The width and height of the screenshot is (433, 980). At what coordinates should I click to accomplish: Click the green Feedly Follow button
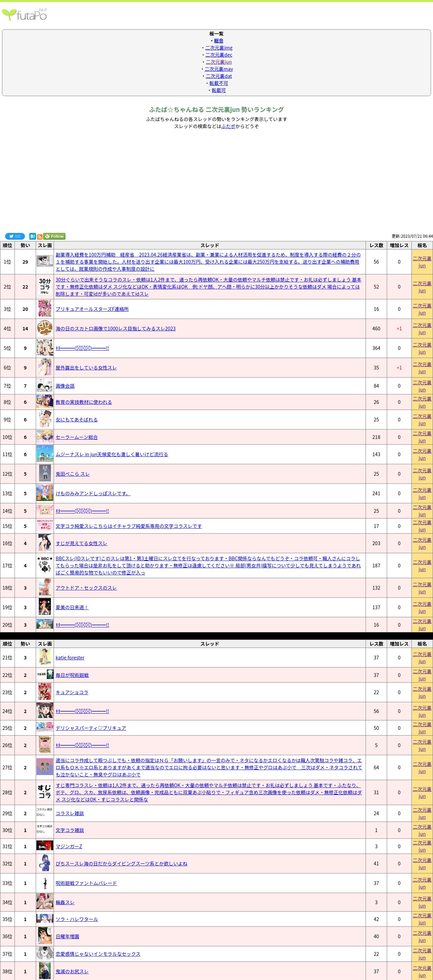coord(54,236)
